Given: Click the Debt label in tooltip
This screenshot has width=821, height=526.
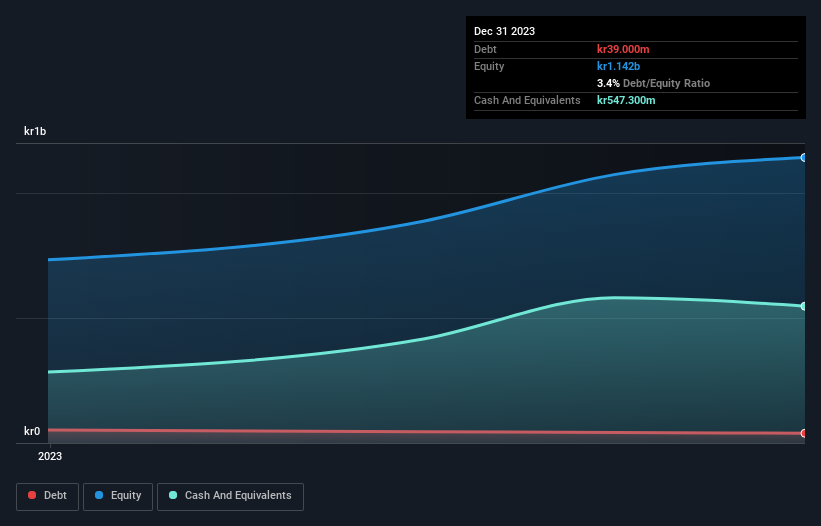Looking at the screenshot, I should point(485,49).
